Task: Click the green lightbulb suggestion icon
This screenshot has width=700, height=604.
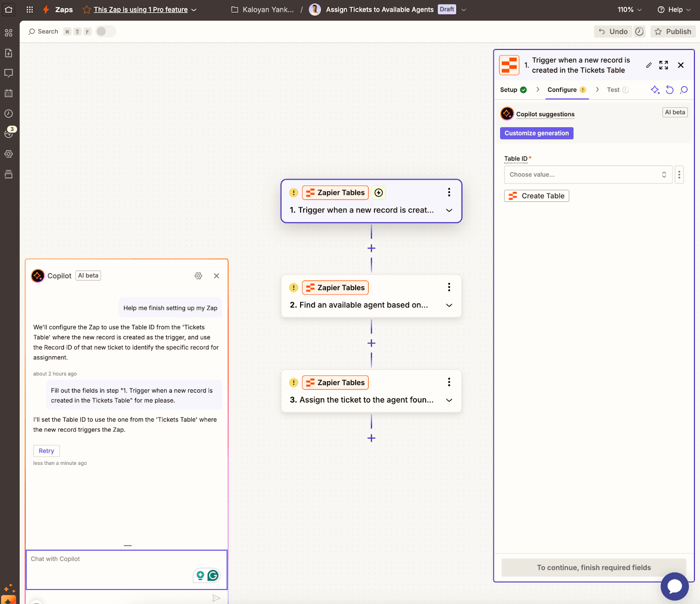Action: click(x=200, y=575)
